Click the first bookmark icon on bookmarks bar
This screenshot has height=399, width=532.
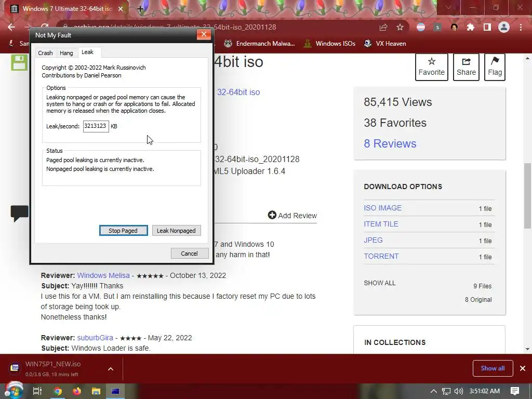pyautogui.click(x=11, y=44)
